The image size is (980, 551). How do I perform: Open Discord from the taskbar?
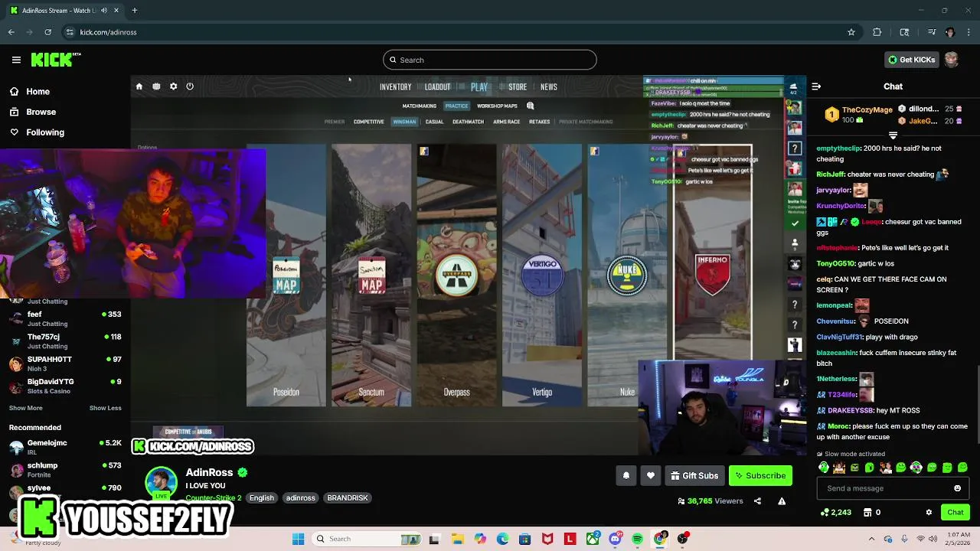[x=615, y=539]
